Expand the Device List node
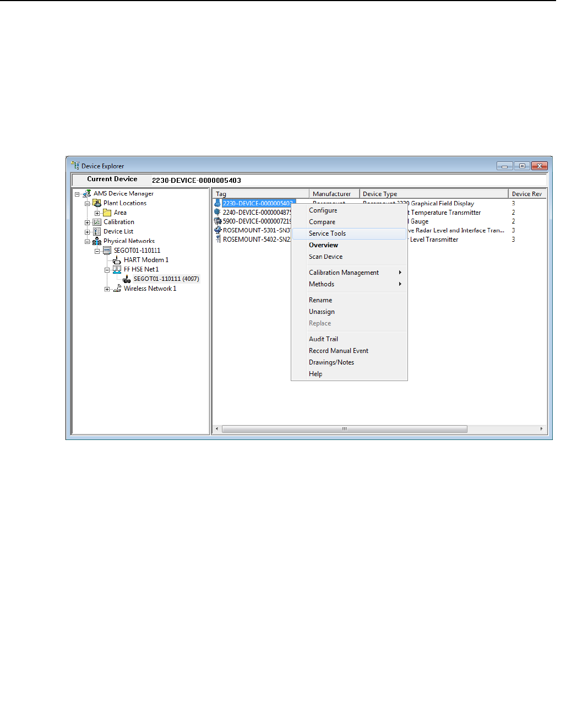Image resolution: width=566 pixels, height=728 pixels. point(87,232)
